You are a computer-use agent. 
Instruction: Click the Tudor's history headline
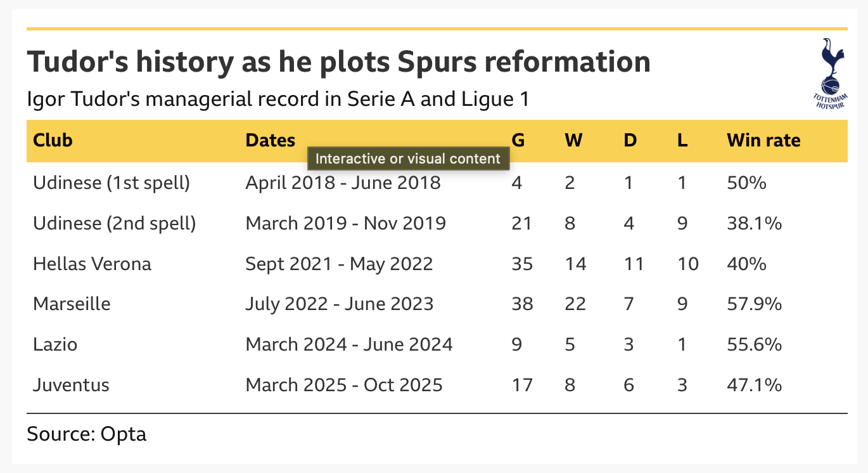click(338, 62)
